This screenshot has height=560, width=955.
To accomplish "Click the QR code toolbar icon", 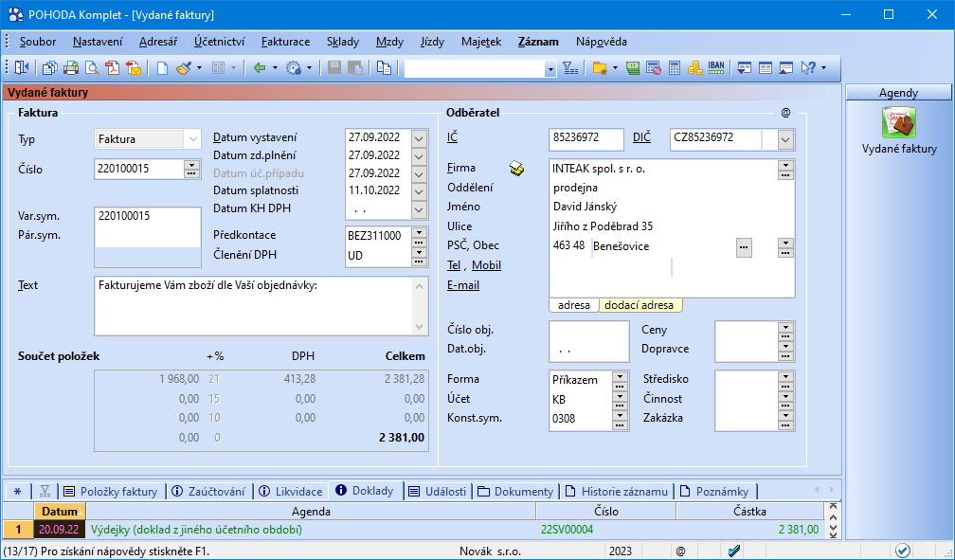I will [x=218, y=68].
